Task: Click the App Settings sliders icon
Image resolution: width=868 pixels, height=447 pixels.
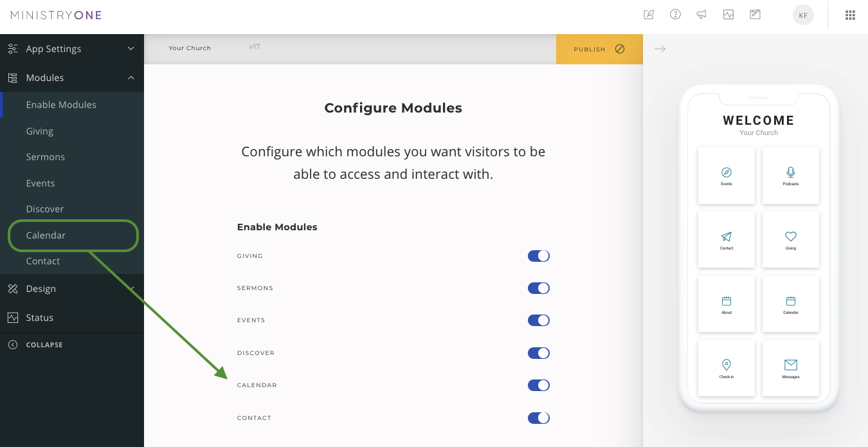Action: click(x=13, y=49)
